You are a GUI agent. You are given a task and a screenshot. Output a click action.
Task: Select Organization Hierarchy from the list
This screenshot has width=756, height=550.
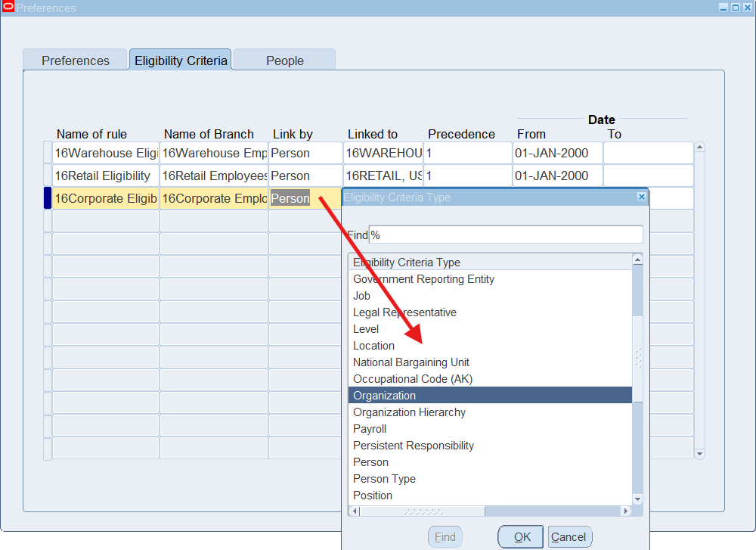coord(409,412)
